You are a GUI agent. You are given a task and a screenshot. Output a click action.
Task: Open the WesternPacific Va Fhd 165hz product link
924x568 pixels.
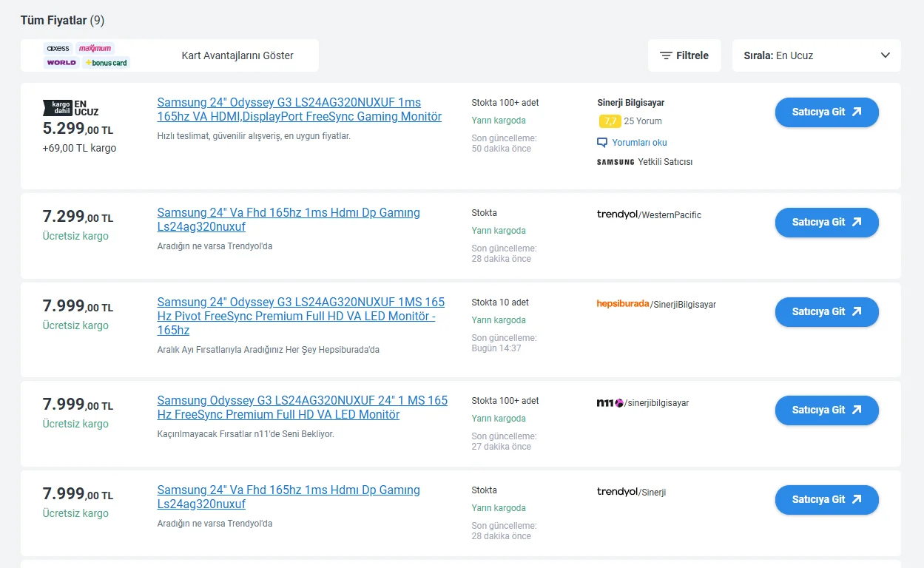click(x=289, y=220)
